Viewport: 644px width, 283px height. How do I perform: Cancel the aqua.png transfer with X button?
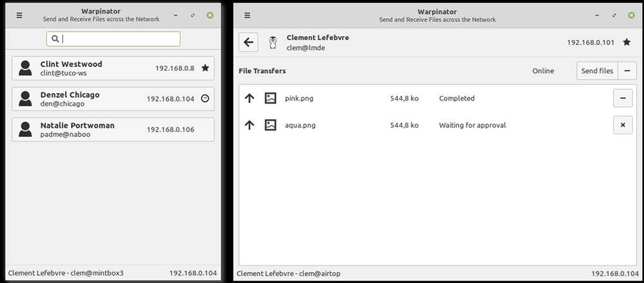(x=623, y=125)
